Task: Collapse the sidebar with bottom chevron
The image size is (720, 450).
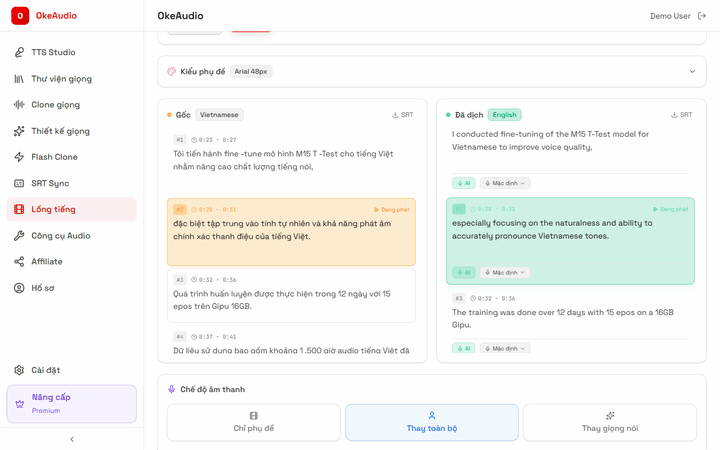Action: 71,439
